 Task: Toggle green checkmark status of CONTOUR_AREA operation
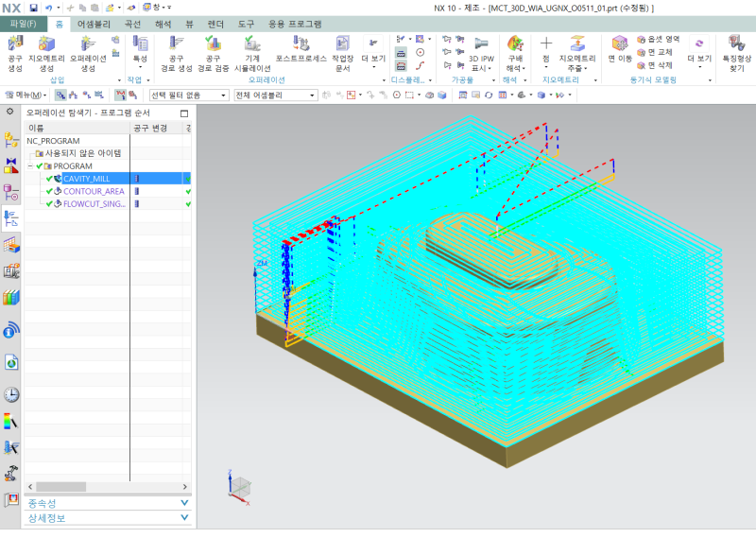pyautogui.click(x=49, y=191)
